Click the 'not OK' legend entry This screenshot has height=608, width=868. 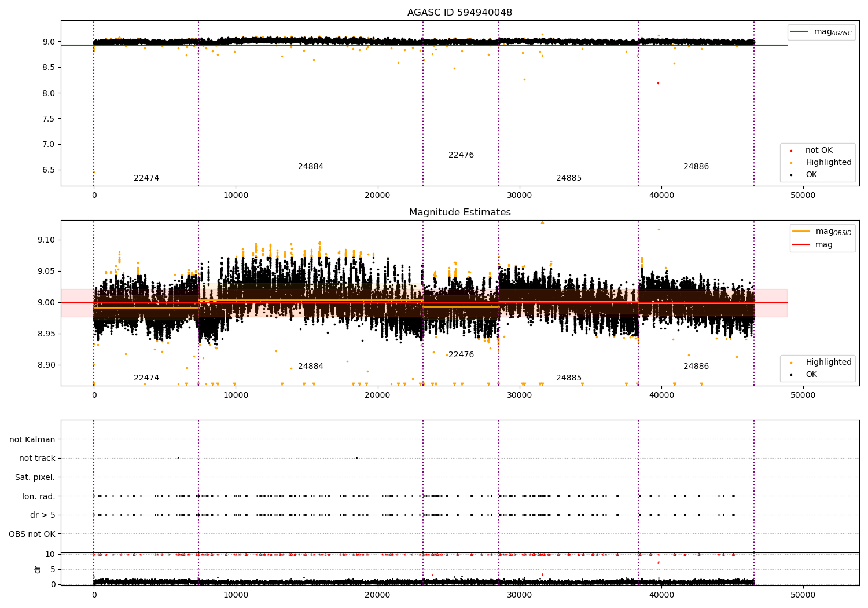(x=818, y=151)
